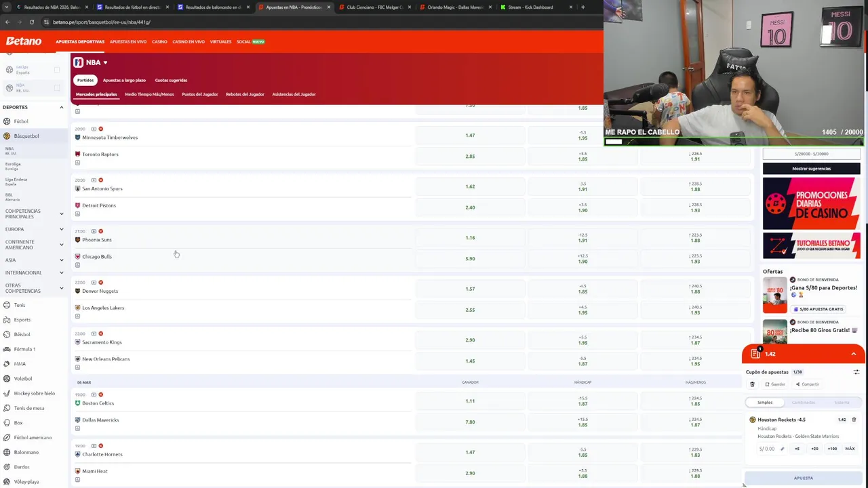
Task: Open a new browser tab
Action: point(583,7)
